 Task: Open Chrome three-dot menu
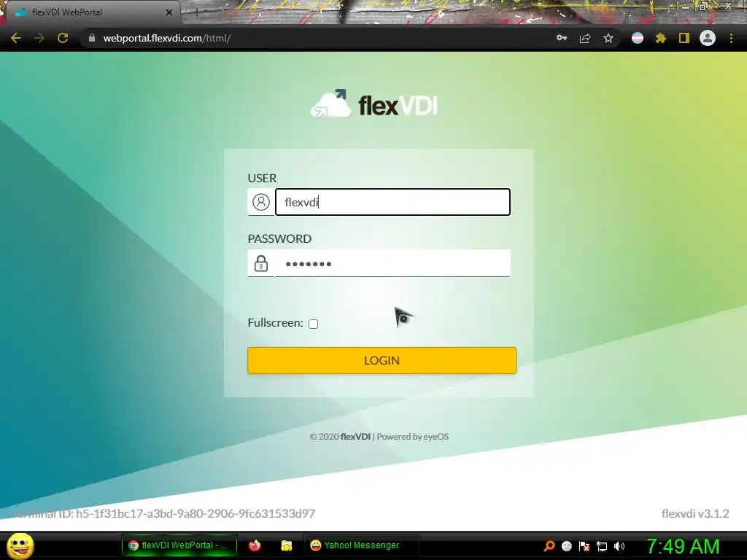[x=731, y=38]
